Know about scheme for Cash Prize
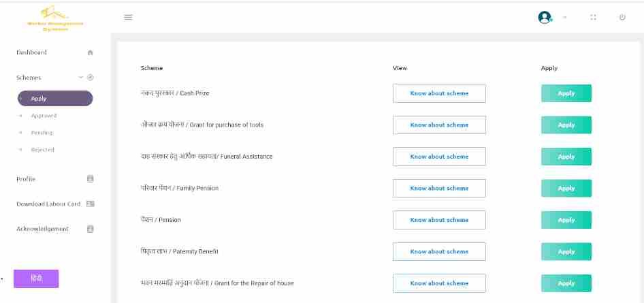The image size is (644, 303). [439, 93]
